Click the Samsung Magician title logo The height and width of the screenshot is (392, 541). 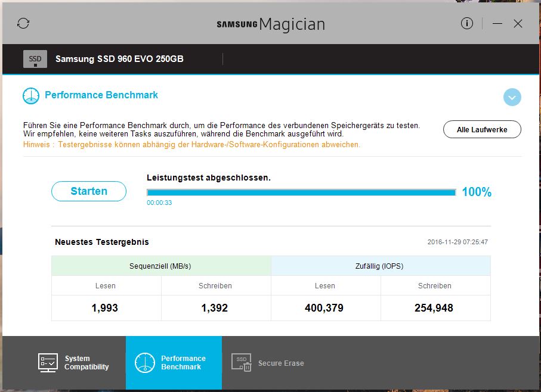pos(271,24)
